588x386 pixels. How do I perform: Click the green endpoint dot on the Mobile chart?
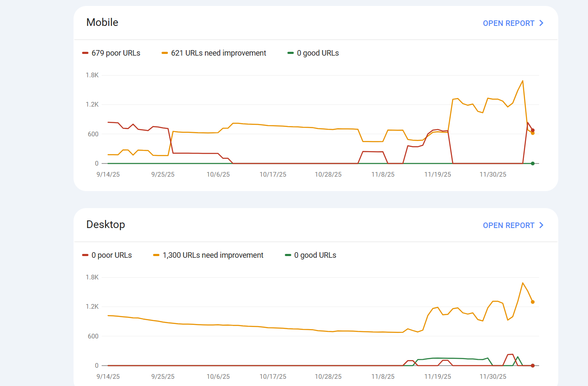click(x=533, y=163)
